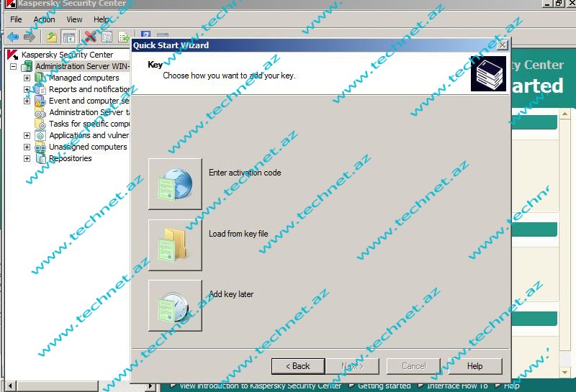Screen dimensions: 576x392
Task: Open the Action menu
Action: point(44,19)
